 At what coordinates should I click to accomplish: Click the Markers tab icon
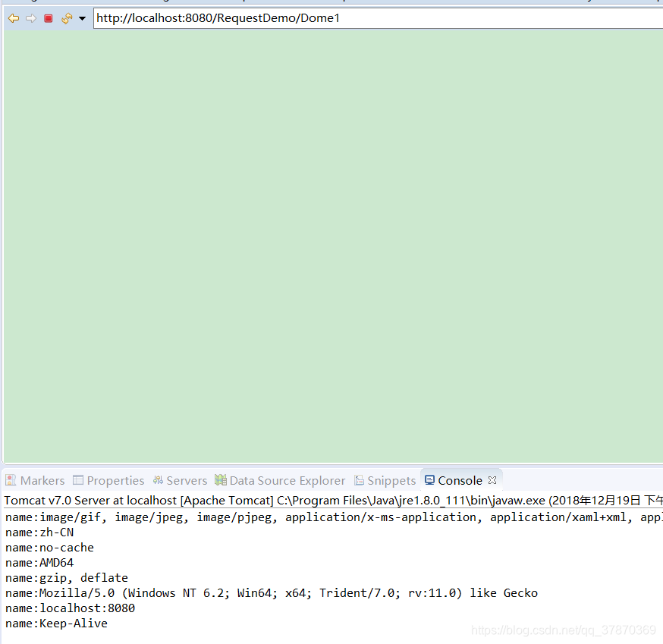pos(11,480)
